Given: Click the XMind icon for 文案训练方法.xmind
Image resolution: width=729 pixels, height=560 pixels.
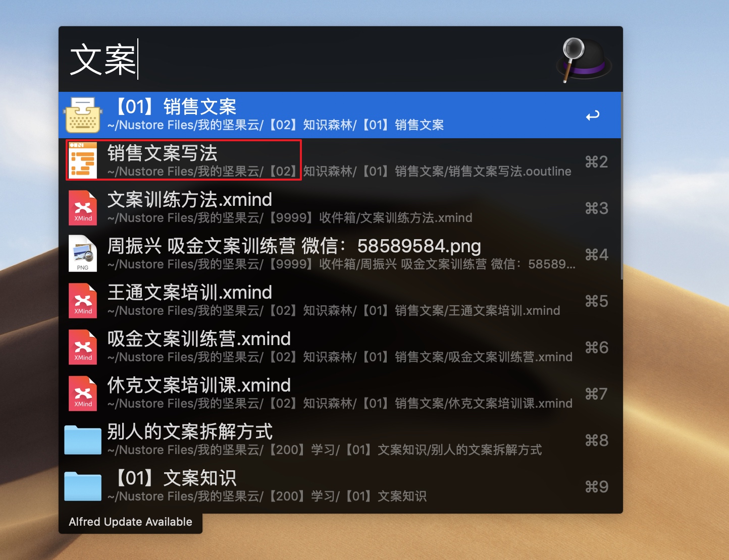Looking at the screenshot, I should click(83, 208).
